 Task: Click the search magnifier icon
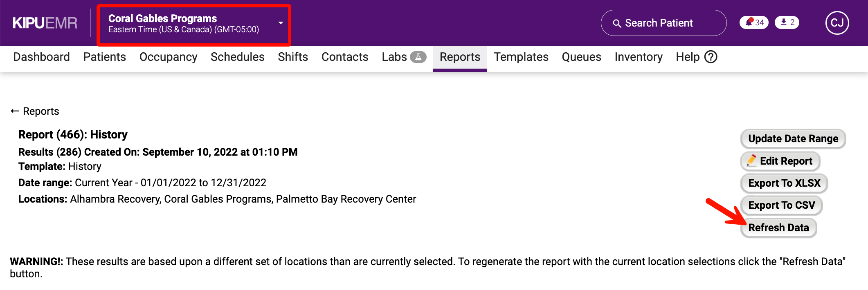click(617, 23)
